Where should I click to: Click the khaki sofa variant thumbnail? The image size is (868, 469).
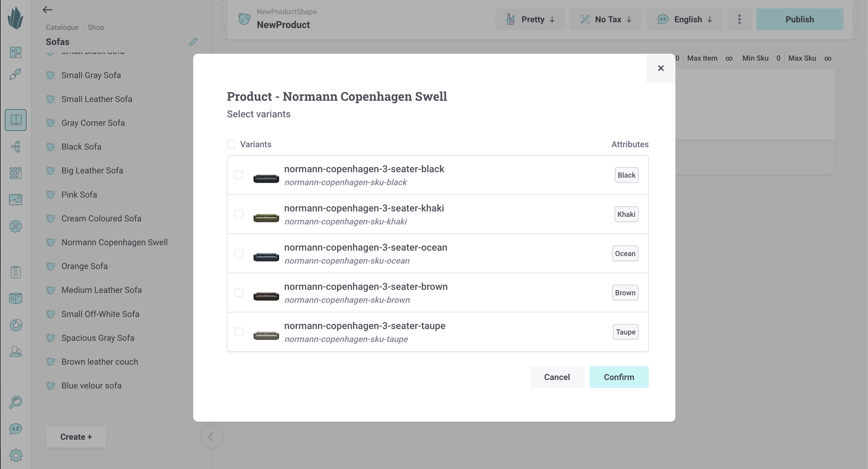(266, 217)
